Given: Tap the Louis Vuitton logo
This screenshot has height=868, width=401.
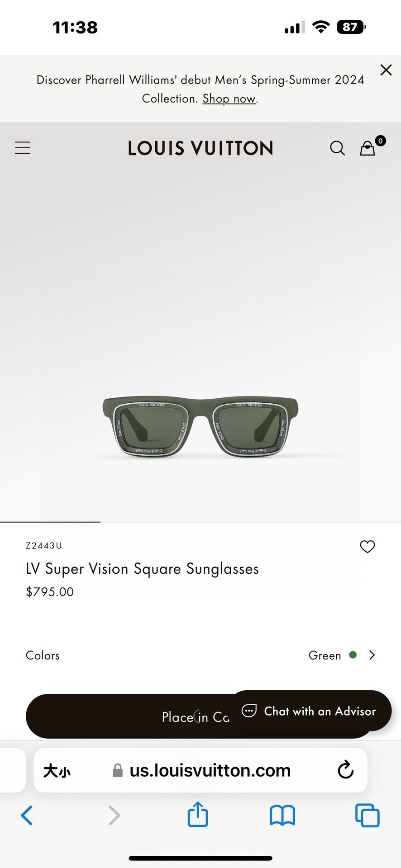Looking at the screenshot, I should point(200,148).
